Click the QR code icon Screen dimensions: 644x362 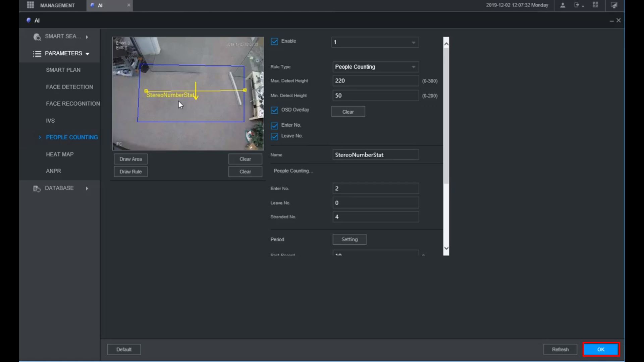(595, 5)
